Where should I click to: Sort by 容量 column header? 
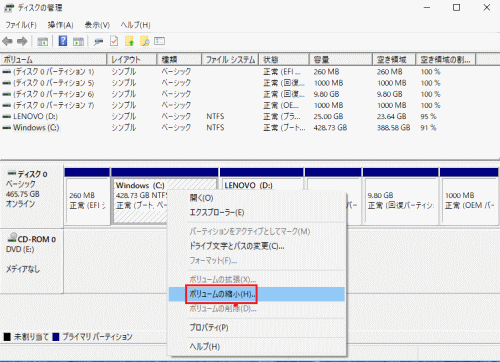(340, 60)
